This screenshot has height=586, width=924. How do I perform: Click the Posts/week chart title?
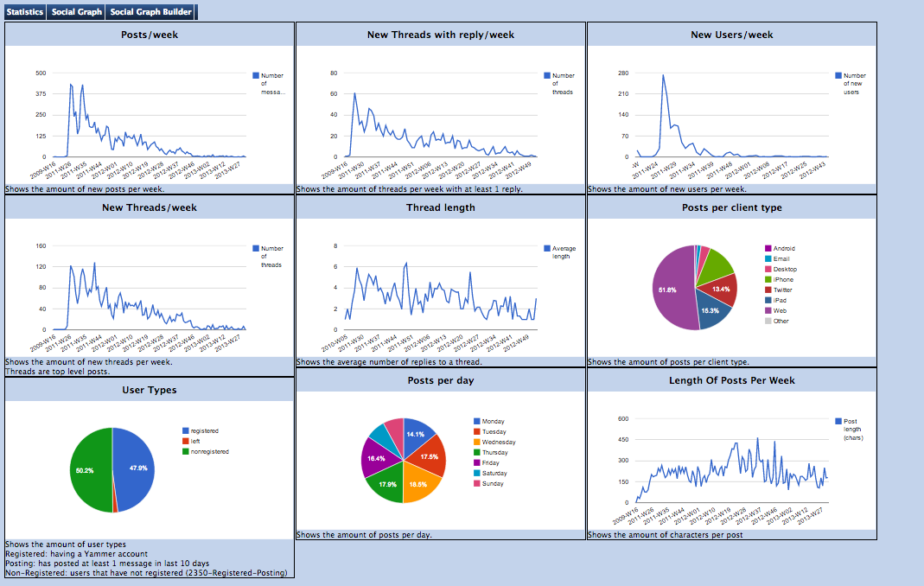(x=150, y=35)
